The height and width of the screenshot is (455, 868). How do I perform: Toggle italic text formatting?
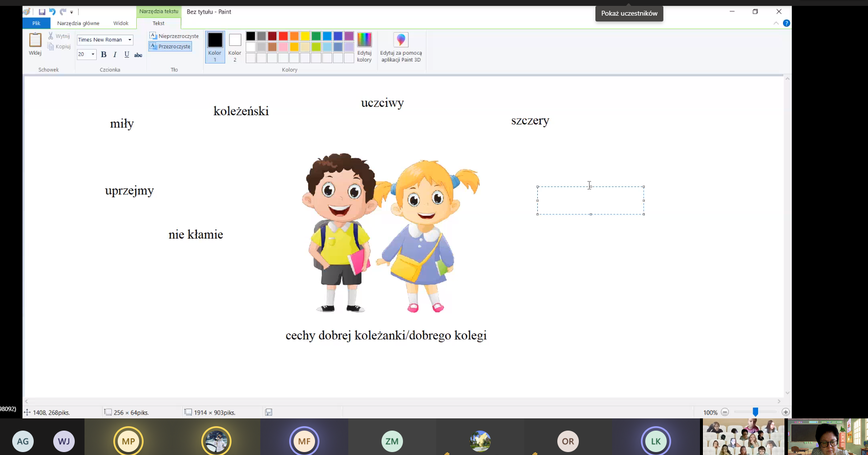pos(115,55)
